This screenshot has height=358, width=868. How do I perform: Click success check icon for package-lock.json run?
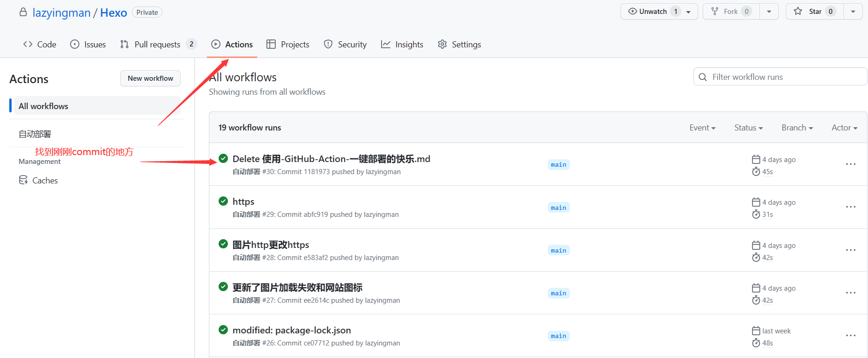tap(223, 330)
